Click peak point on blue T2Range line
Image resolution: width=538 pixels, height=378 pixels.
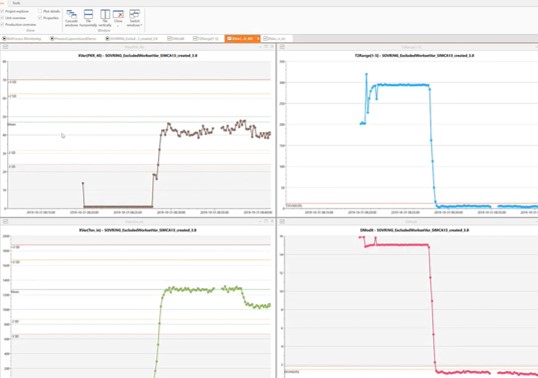tap(366, 74)
